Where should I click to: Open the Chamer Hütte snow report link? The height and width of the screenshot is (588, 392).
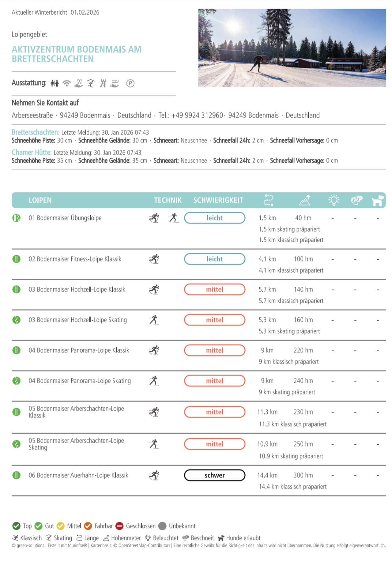[32, 153]
